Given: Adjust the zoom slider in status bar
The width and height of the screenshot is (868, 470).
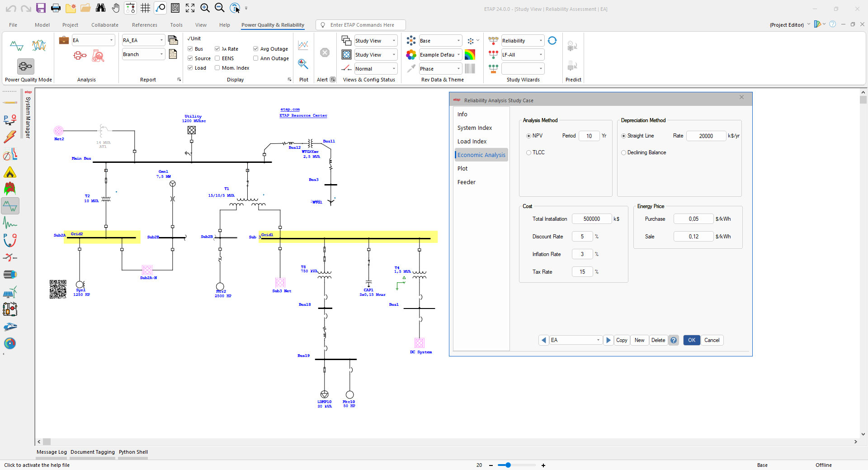Looking at the screenshot, I should pos(508,465).
